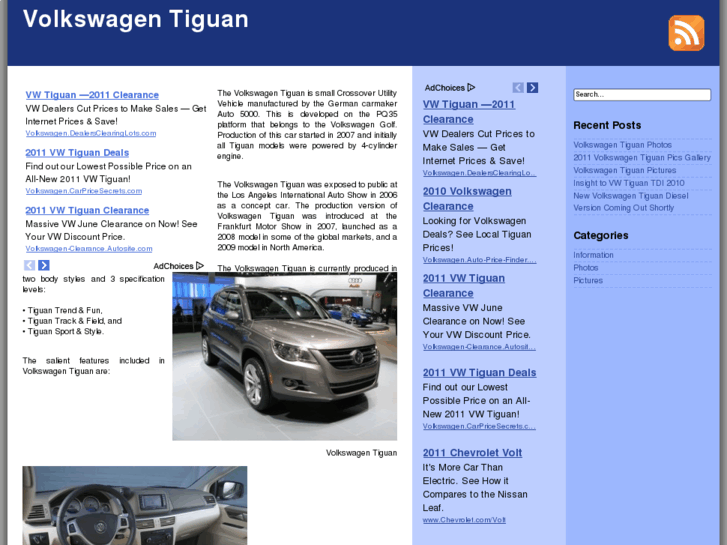
Task: Click the Search input field
Action: [x=642, y=95]
